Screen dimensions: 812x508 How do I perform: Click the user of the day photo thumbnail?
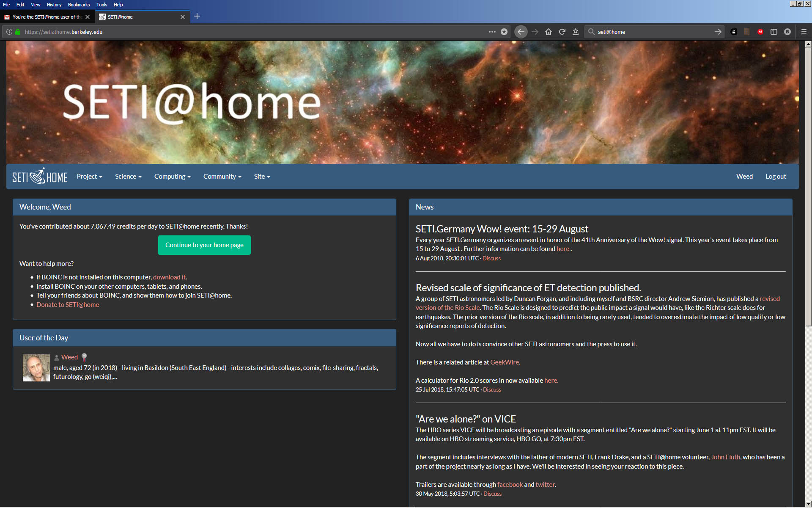coord(36,368)
